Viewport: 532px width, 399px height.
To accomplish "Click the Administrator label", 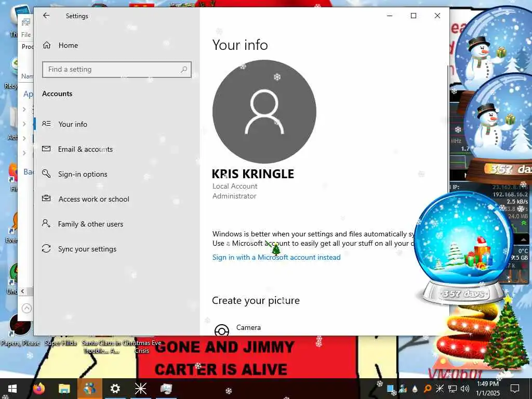I will [234, 196].
